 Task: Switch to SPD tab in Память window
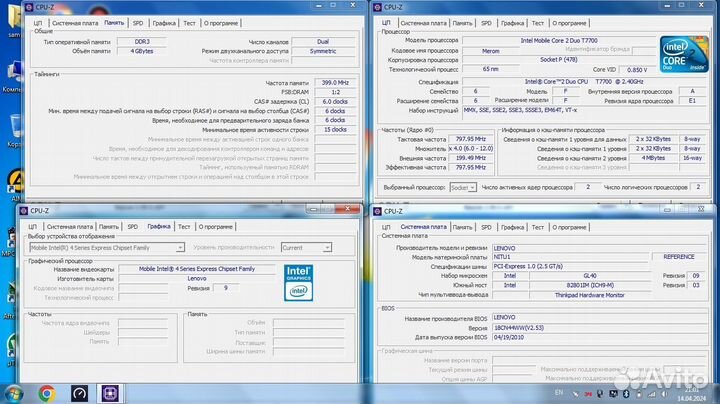coord(138,23)
